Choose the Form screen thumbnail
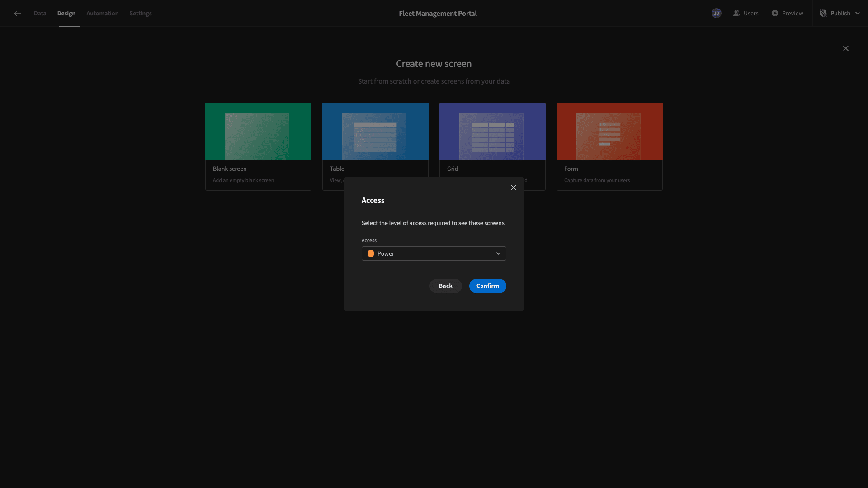Image resolution: width=868 pixels, height=488 pixels. coord(609,131)
